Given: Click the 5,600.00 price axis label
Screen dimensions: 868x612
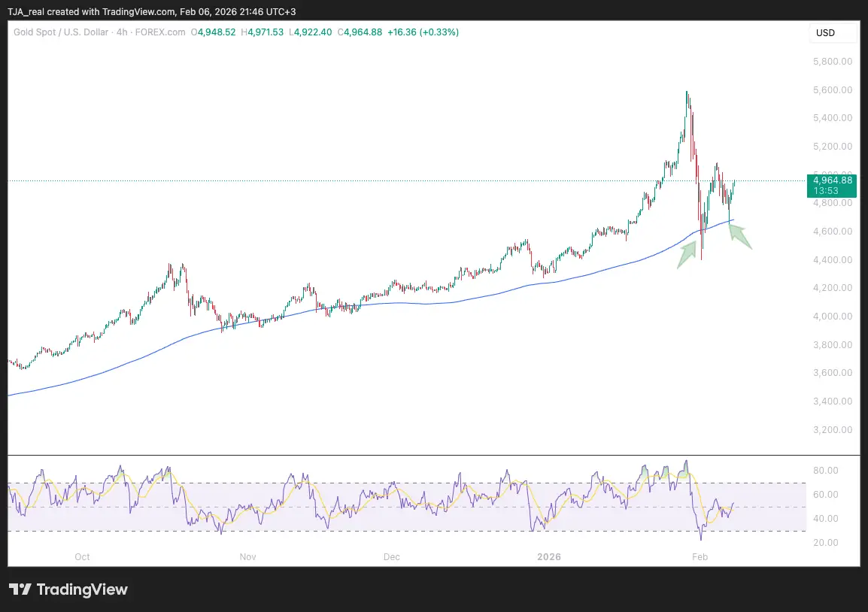Looking at the screenshot, I should (832, 89).
